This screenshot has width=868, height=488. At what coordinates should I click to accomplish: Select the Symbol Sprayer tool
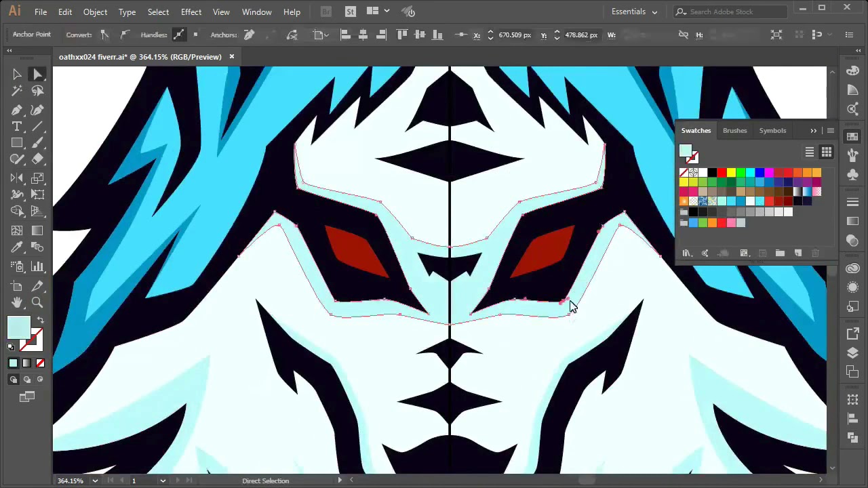[x=17, y=267]
